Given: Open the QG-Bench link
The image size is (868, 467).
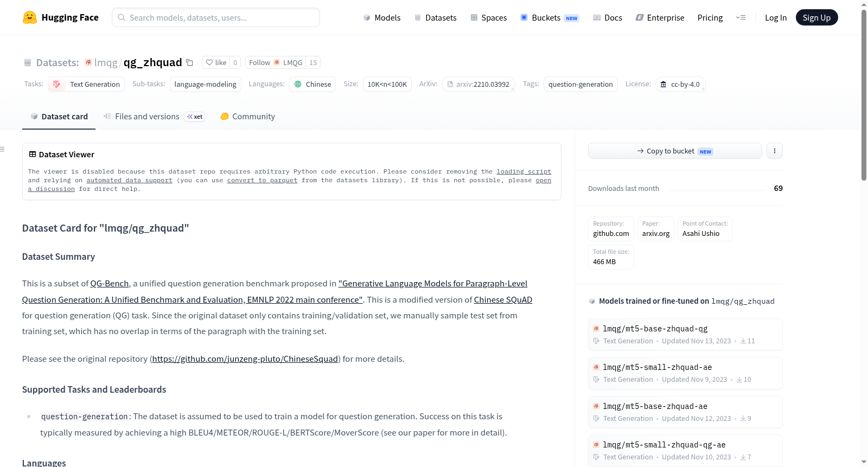Looking at the screenshot, I should 110,283.
